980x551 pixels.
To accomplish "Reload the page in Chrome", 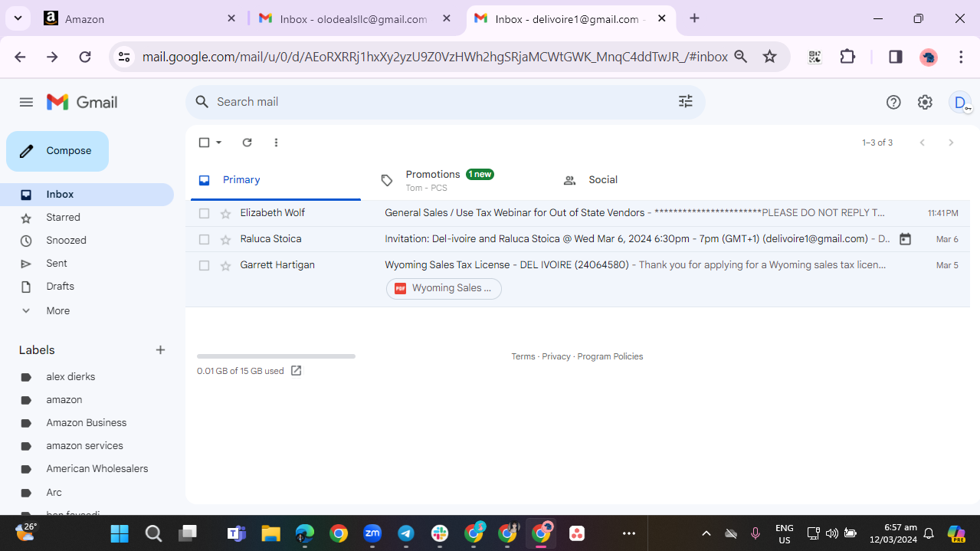I will [x=85, y=57].
